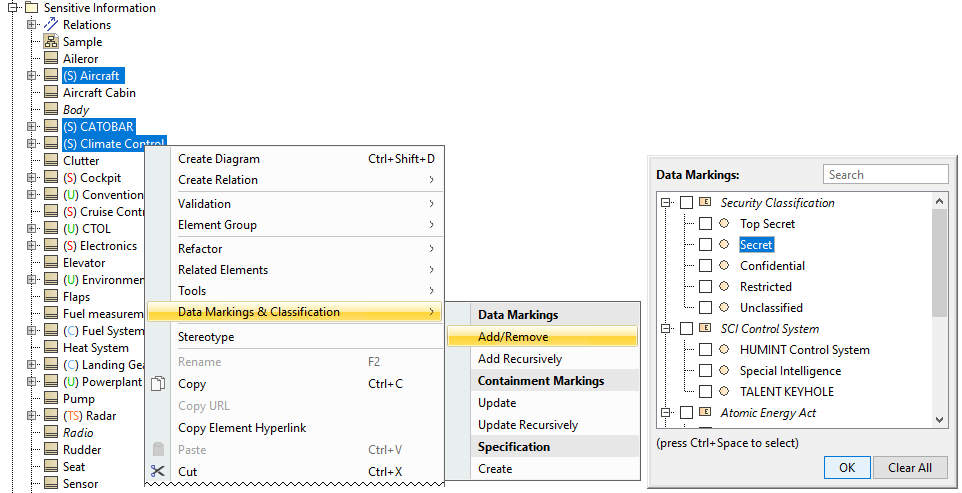Click the Cut scissors icon
Viewport: 962px width, 493px height.
(157, 472)
